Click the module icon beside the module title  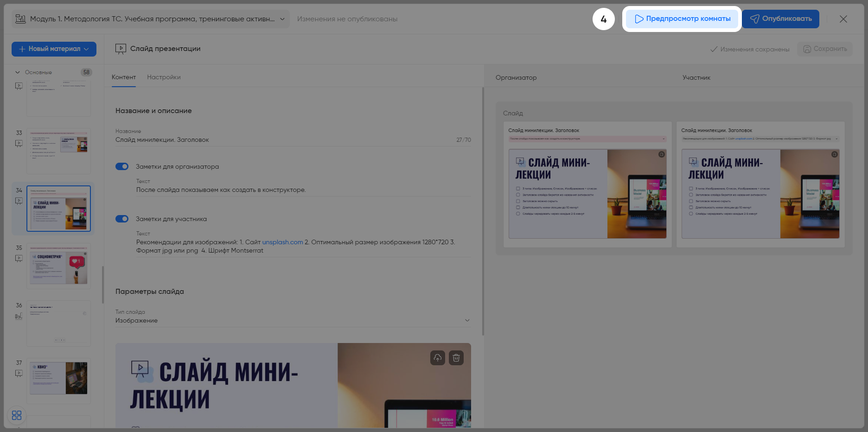click(20, 19)
